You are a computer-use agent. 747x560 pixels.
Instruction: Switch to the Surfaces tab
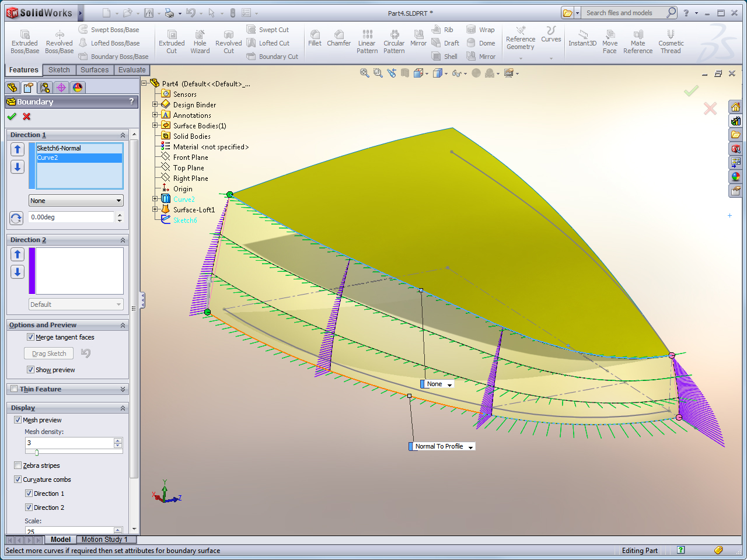[95, 70]
